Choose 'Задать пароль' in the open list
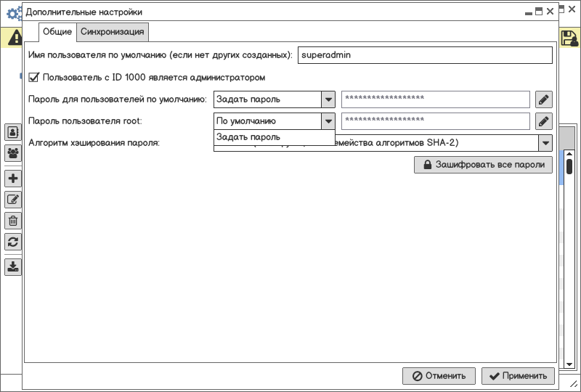 [275, 137]
